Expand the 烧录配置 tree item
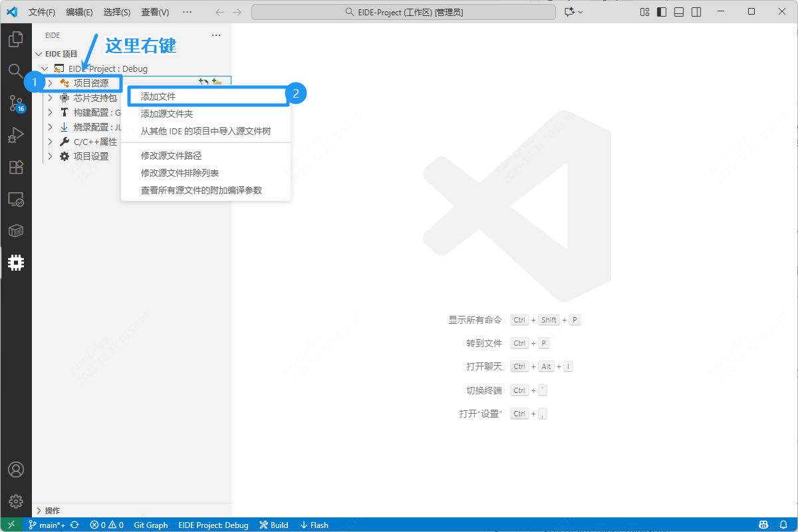This screenshot has width=798, height=532. coord(51,126)
